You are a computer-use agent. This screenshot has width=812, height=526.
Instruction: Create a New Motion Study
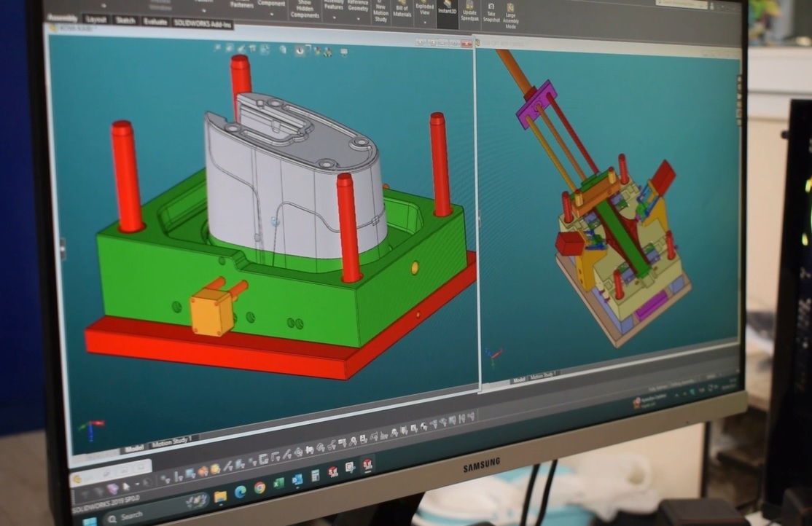click(x=380, y=12)
